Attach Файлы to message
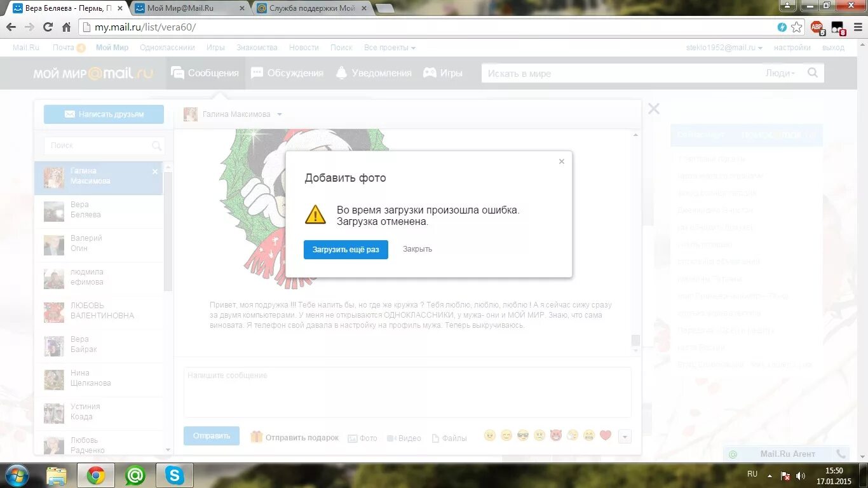This screenshot has height=488, width=868. pos(449,438)
